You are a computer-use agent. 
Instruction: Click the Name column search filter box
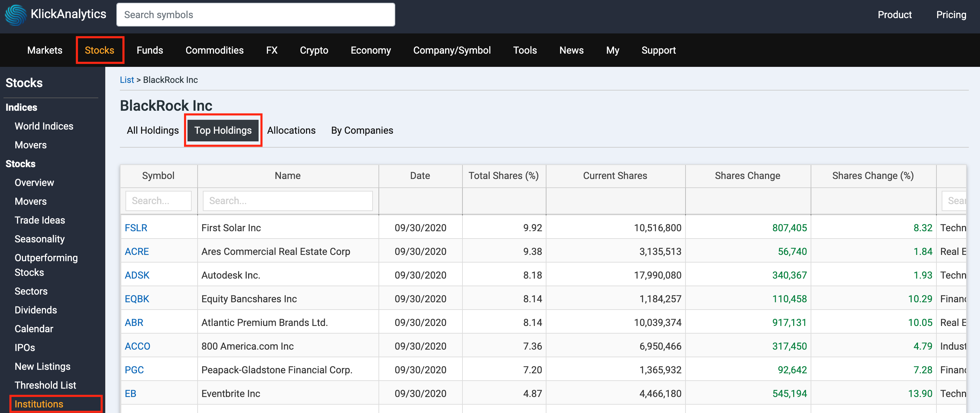[x=288, y=201]
